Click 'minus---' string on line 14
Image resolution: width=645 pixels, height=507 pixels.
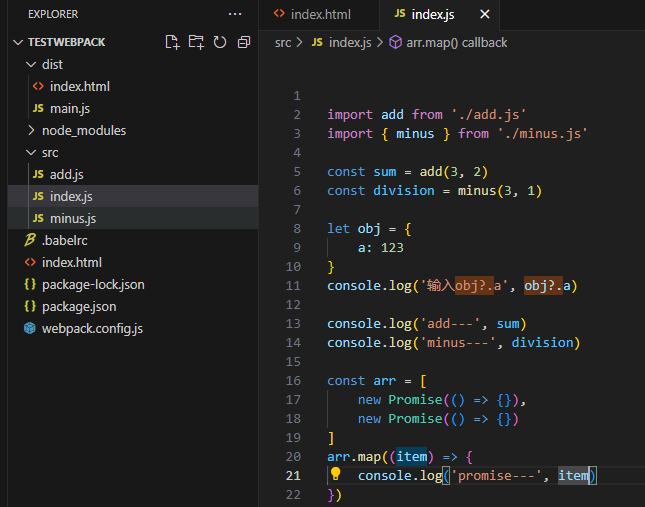(x=458, y=343)
